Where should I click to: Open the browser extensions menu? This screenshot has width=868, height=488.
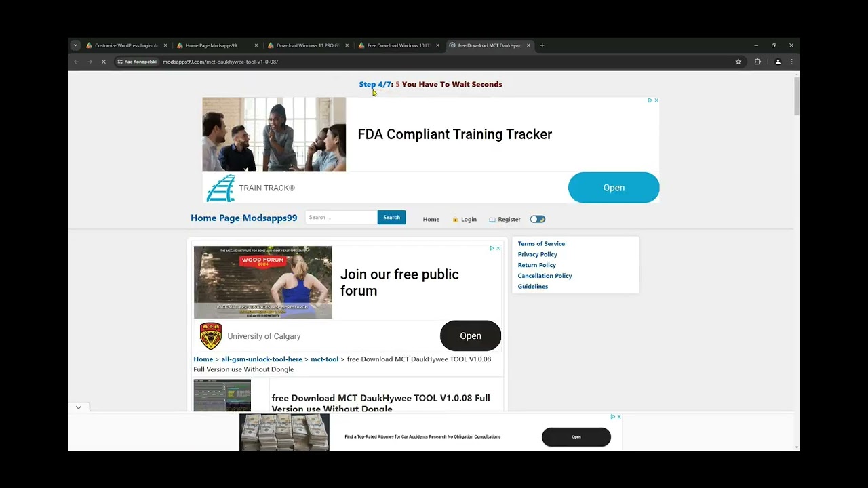tap(757, 62)
